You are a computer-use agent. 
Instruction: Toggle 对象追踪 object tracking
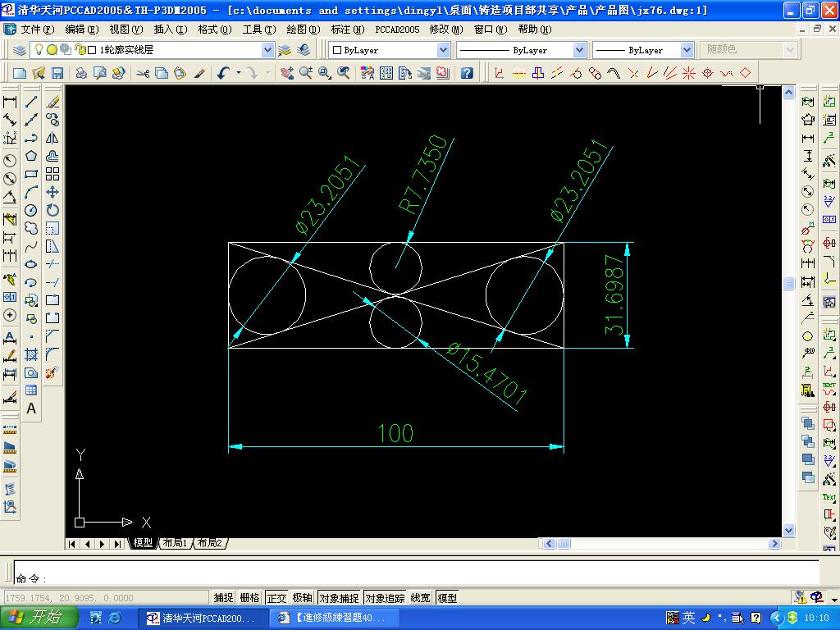[386, 598]
